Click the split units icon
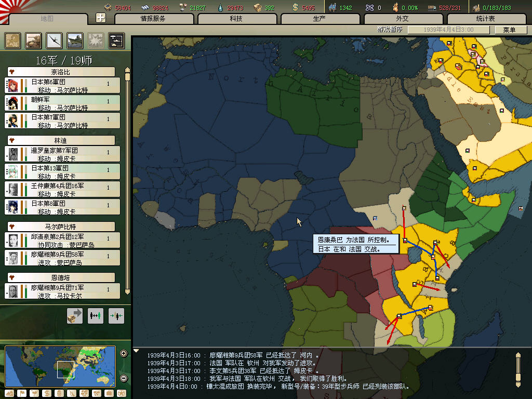532x399 pixels. coord(96,315)
